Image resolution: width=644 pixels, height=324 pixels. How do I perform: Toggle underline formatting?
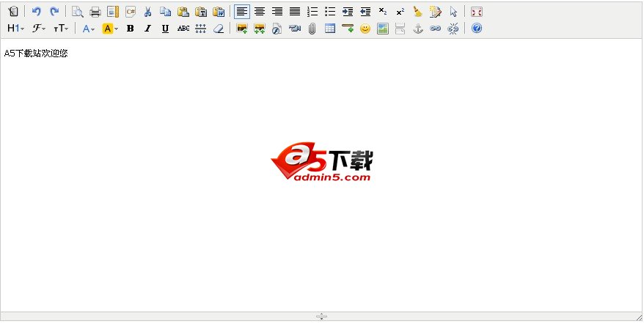(166, 29)
